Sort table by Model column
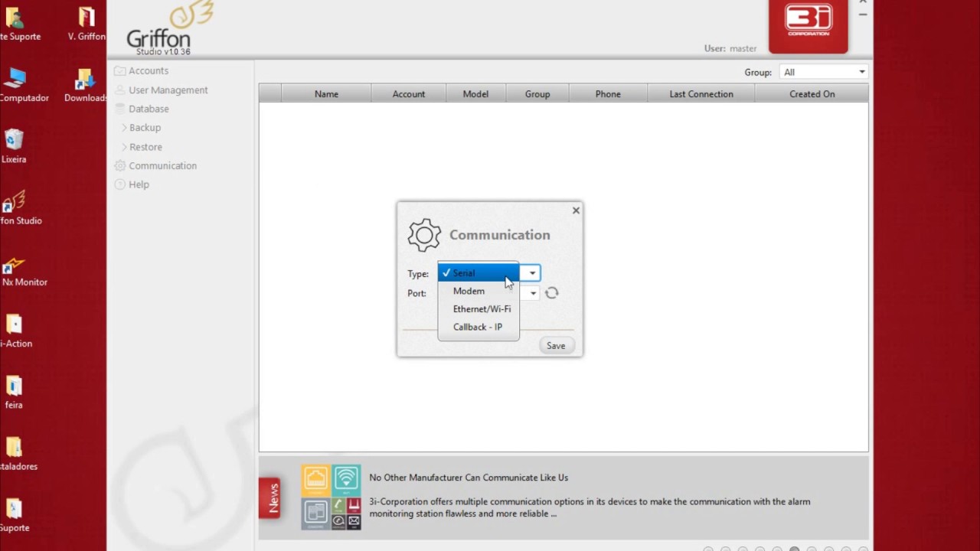The image size is (980, 551). pyautogui.click(x=475, y=94)
